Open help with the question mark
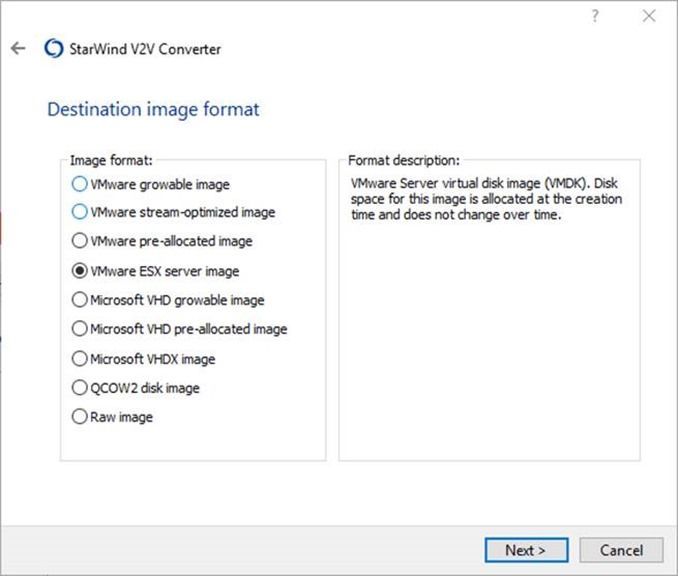This screenshot has width=678, height=576. click(595, 16)
